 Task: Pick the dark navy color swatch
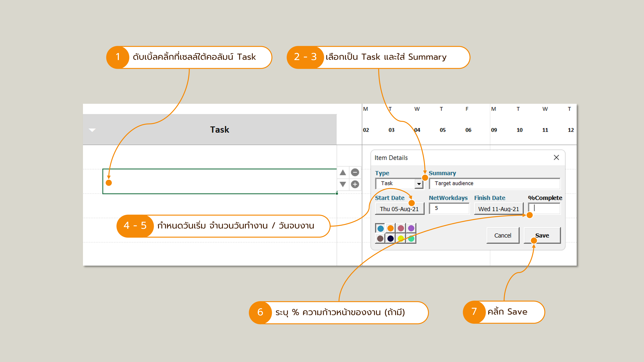click(x=390, y=239)
